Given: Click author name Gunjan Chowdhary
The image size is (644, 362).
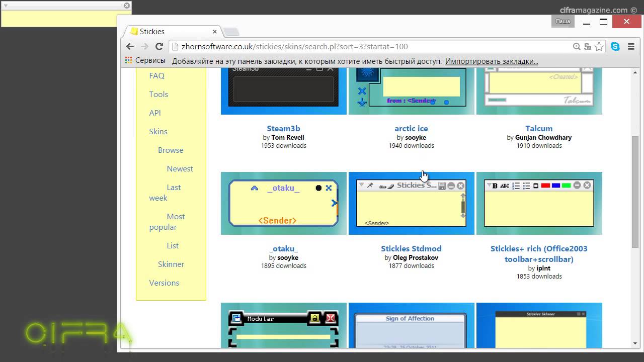Looking at the screenshot, I should point(543,137).
